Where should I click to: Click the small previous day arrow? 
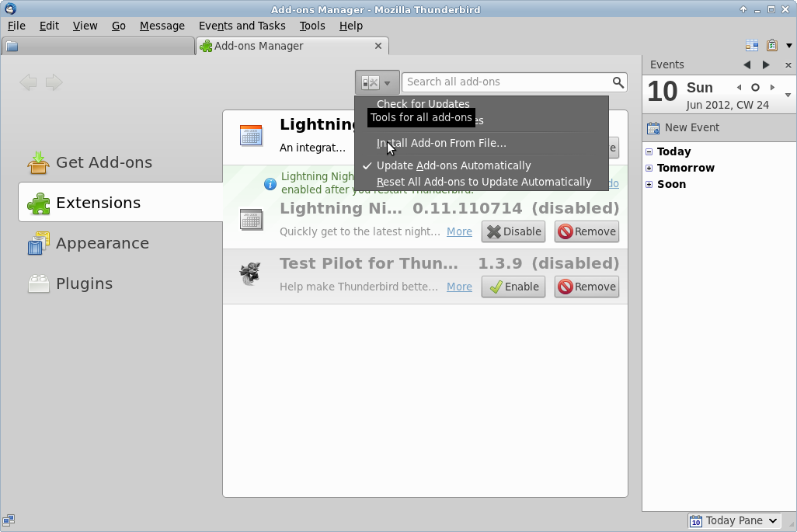point(739,88)
